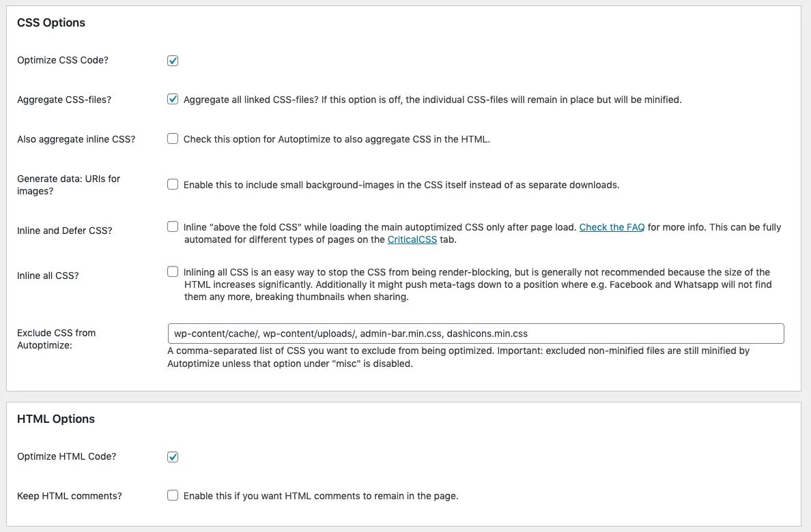Click the "Check this option for Autoptimize" description text
The height and width of the screenshot is (532, 811).
point(337,139)
